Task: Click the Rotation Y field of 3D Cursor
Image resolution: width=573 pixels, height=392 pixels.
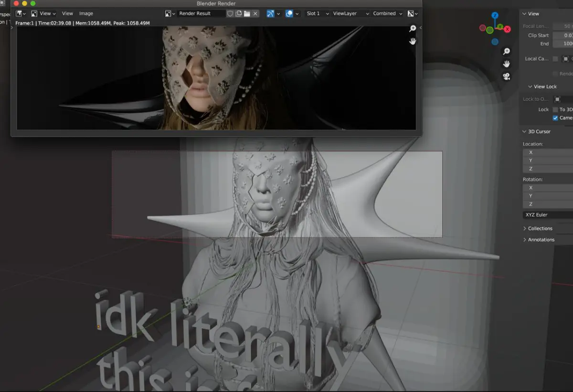Action: coord(548,196)
